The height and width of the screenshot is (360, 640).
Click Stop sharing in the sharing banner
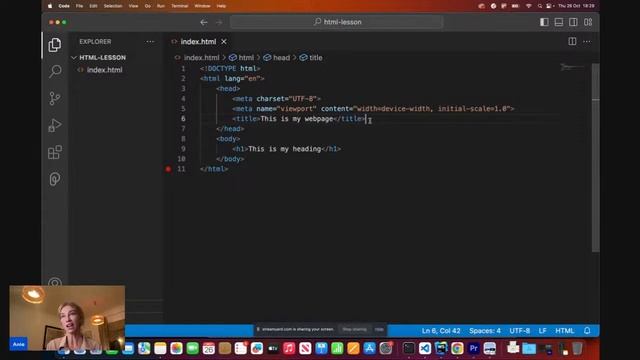(x=354, y=329)
